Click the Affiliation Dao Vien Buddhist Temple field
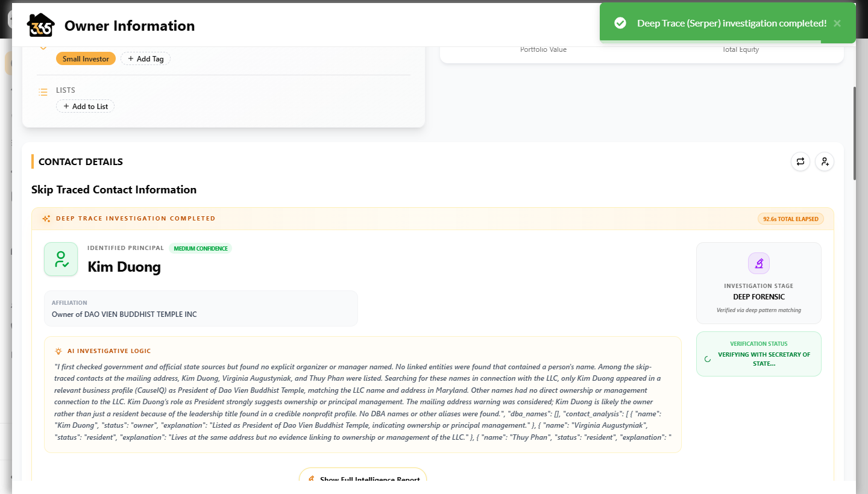 201,308
